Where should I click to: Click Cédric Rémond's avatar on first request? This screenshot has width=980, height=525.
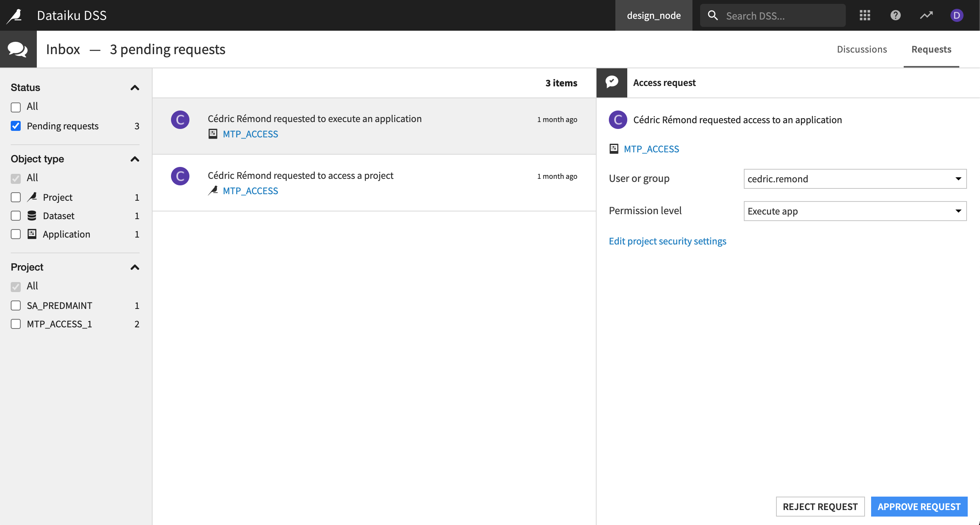tap(180, 119)
